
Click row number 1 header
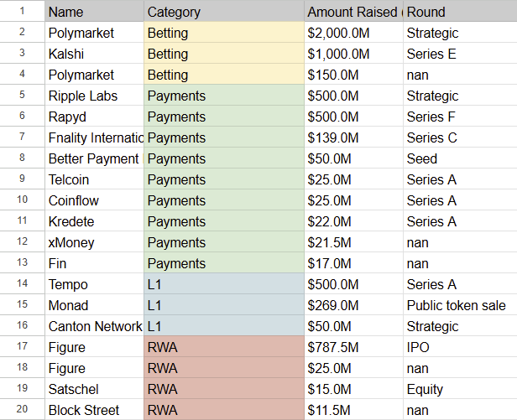point(22,12)
